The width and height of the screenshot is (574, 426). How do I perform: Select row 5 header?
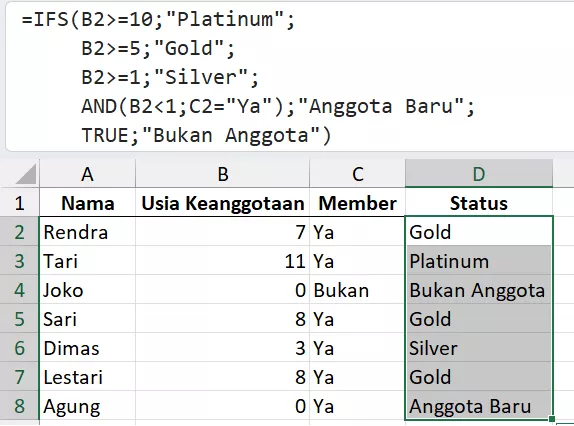(19, 318)
